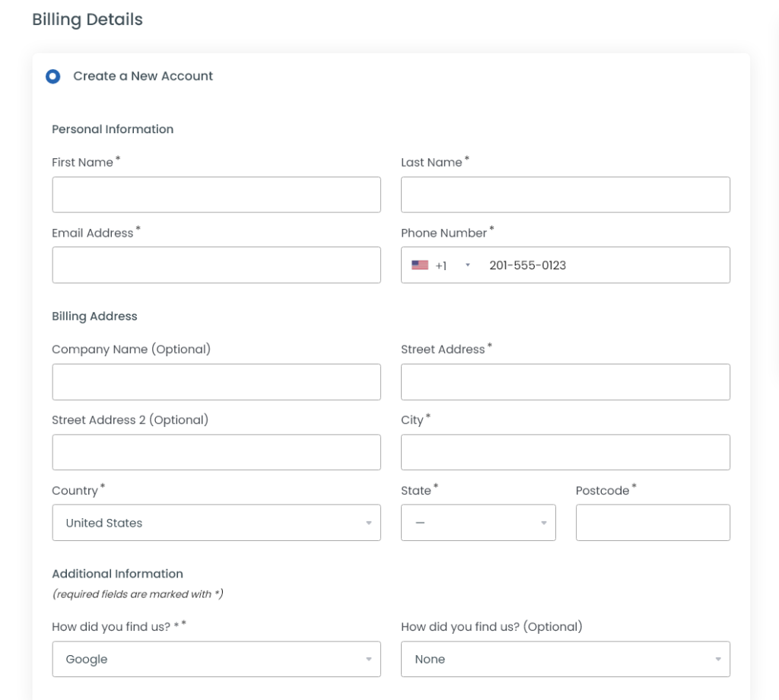779x700 pixels.
Task: Focus the Last Name input box
Action: coord(565,195)
